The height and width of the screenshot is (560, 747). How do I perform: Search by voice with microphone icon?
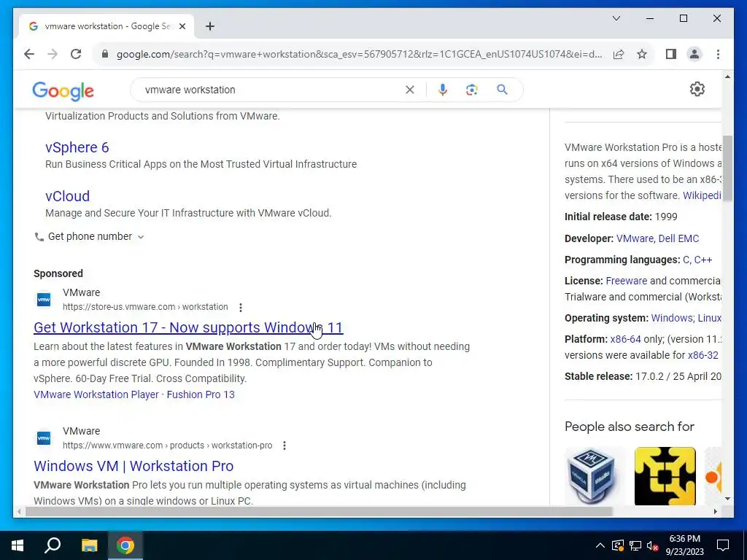coord(443,90)
